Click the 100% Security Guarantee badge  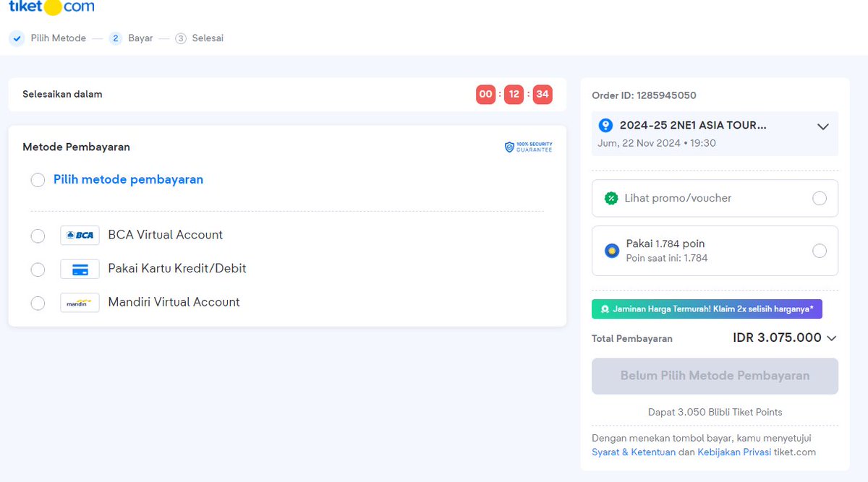pyautogui.click(x=528, y=147)
